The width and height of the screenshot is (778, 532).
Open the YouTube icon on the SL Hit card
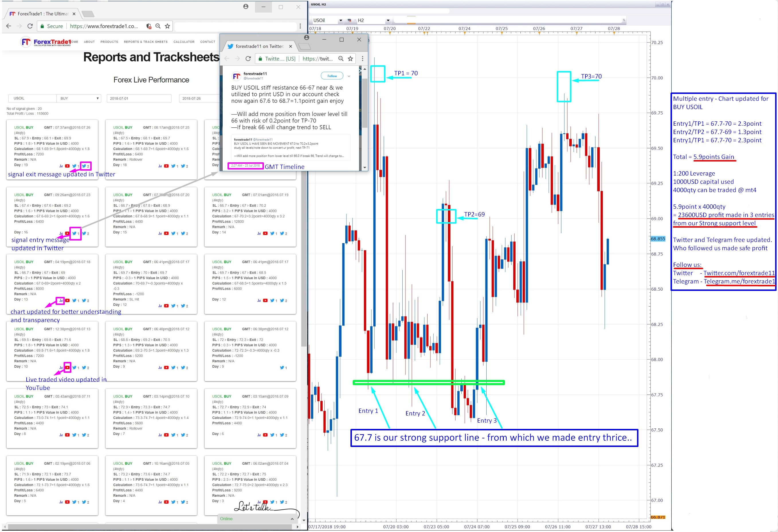pos(166,306)
